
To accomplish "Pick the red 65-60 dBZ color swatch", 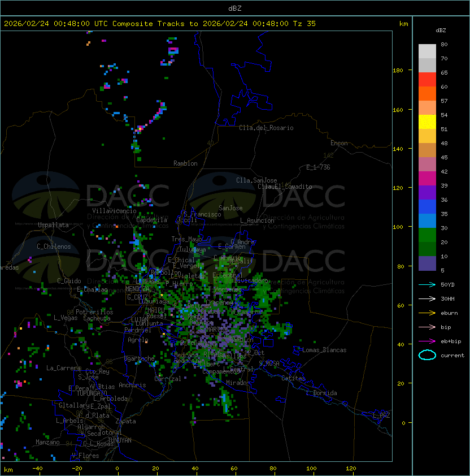I will coord(427,80).
